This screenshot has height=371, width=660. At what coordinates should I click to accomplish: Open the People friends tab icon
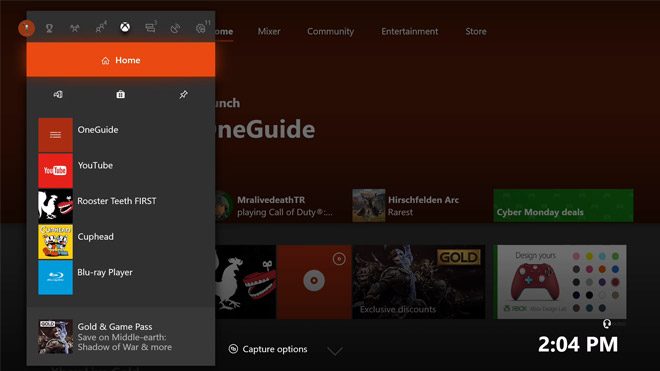[x=101, y=28]
